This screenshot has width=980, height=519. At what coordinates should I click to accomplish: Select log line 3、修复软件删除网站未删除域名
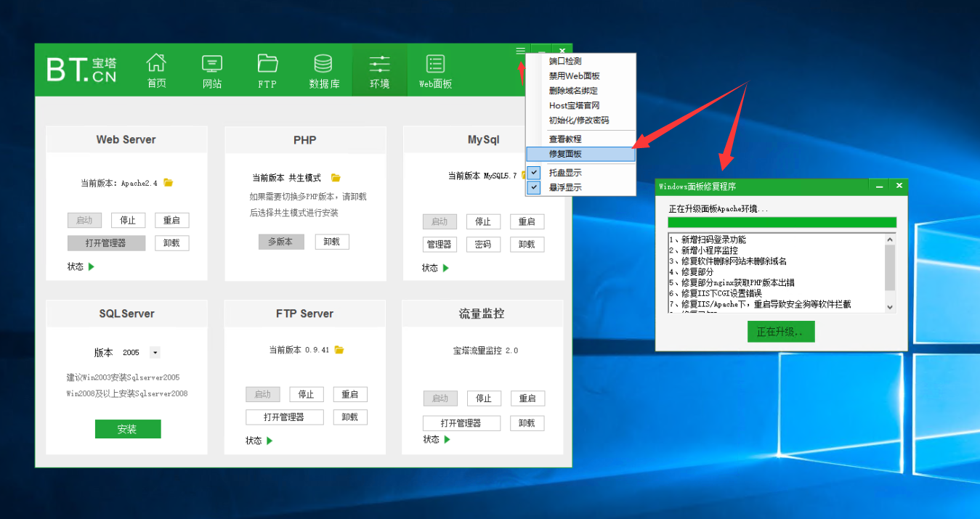728,261
